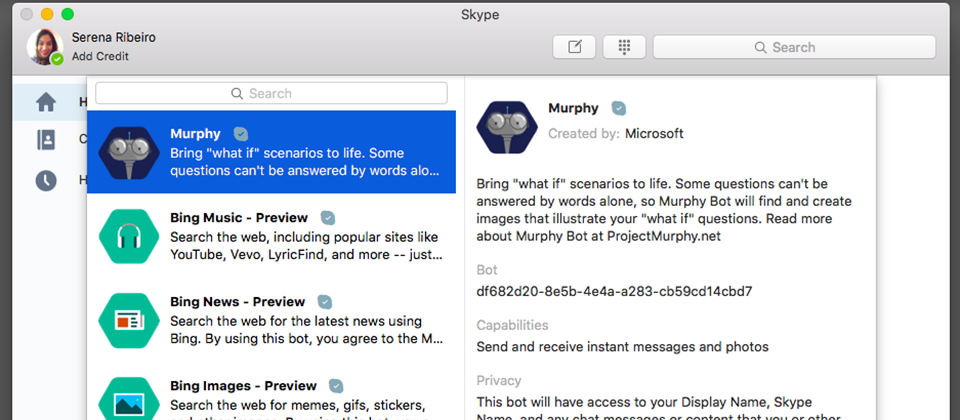
Task: Click the Skype window title text
Action: click(x=480, y=15)
